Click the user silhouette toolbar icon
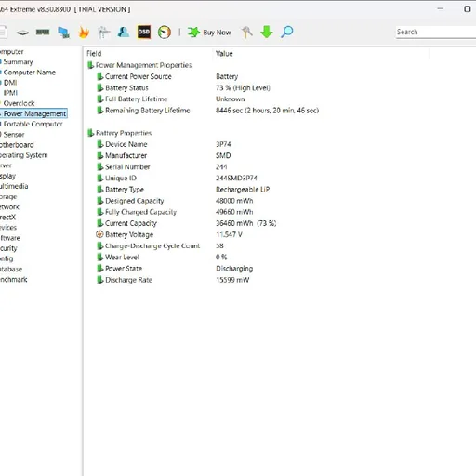 point(124,33)
